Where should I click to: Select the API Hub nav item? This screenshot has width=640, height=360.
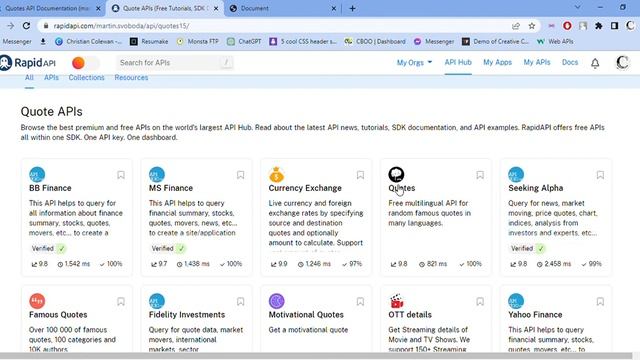(x=458, y=62)
